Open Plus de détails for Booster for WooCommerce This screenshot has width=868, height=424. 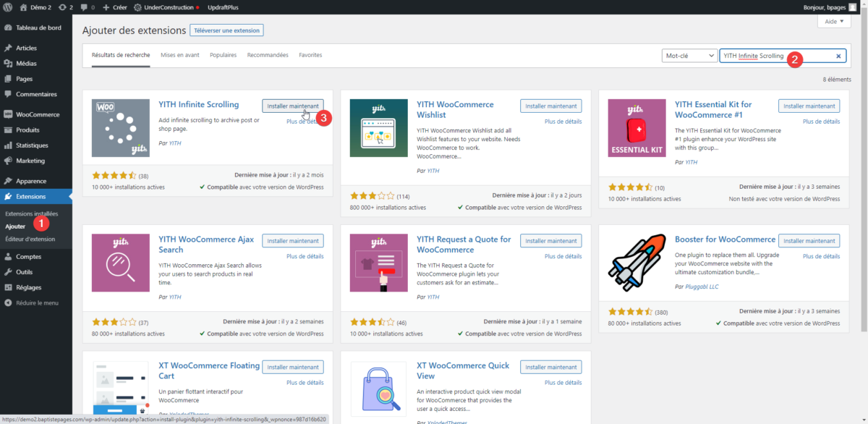[821, 256]
